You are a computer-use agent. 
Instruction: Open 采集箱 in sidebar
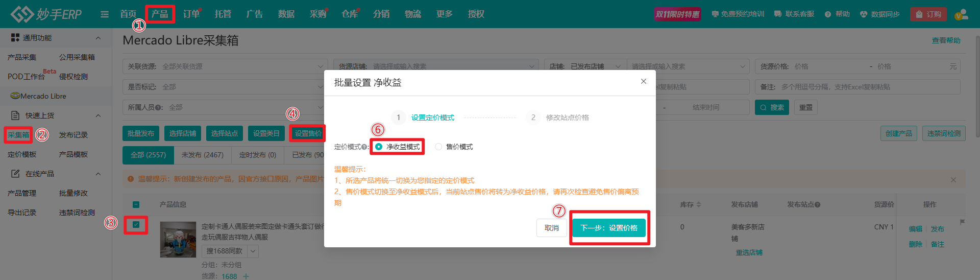point(18,135)
